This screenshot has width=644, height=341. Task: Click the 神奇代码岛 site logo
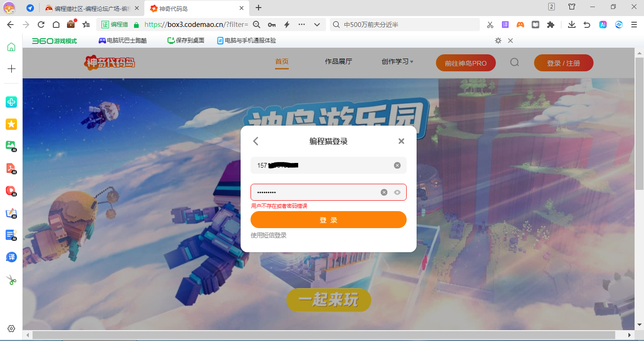coord(110,62)
